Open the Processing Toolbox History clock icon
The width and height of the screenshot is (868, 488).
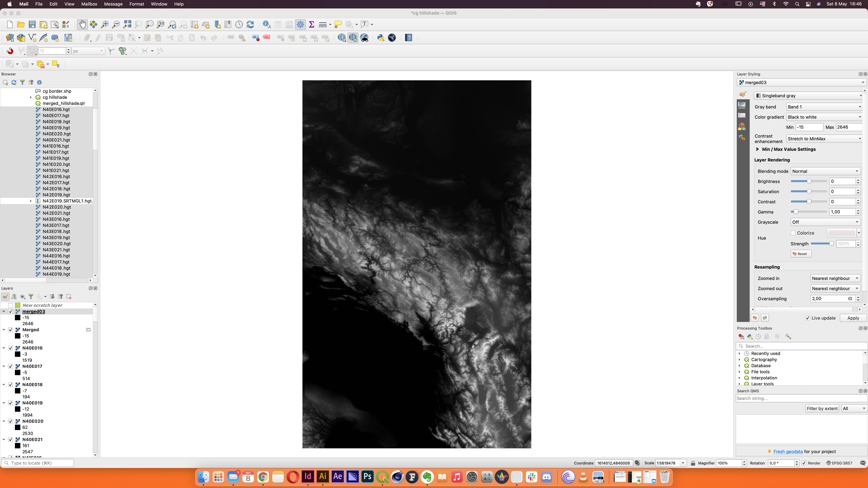758,337
